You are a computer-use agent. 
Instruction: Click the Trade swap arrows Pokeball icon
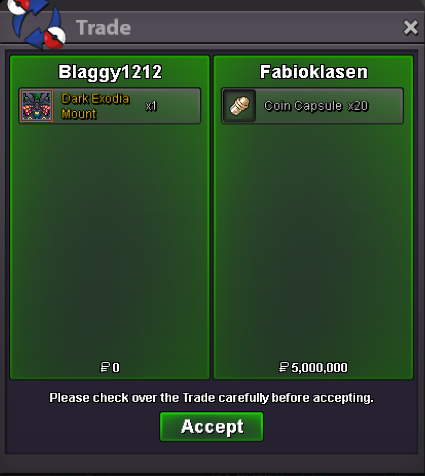pyautogui.click(x=37, y=24)
